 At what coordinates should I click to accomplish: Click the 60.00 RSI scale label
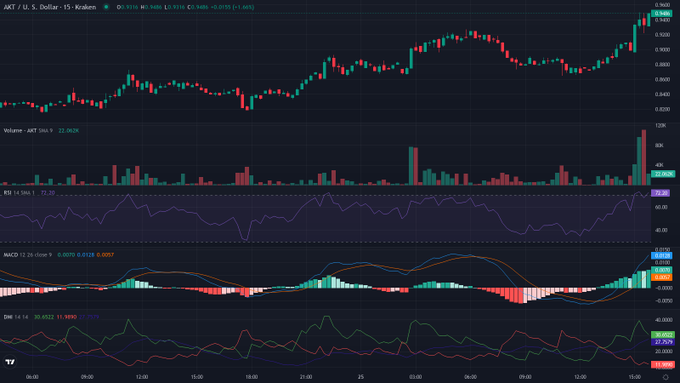[661, 207]
